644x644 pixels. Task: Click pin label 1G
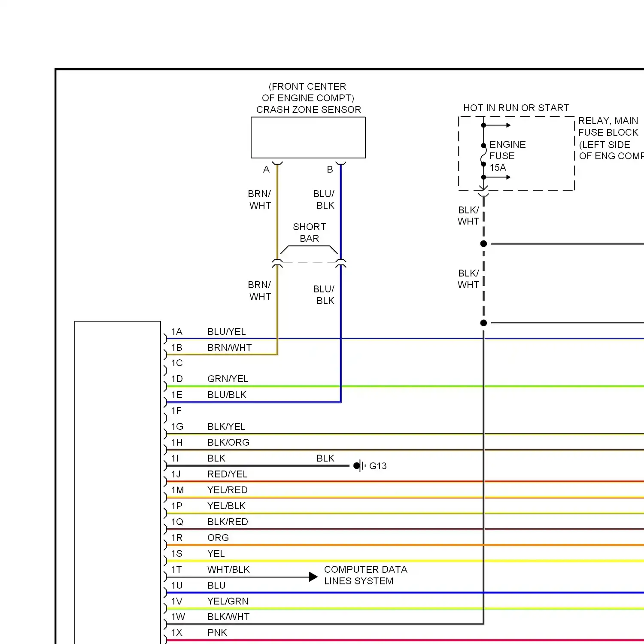pyautogui.click(x=177, y=426)
